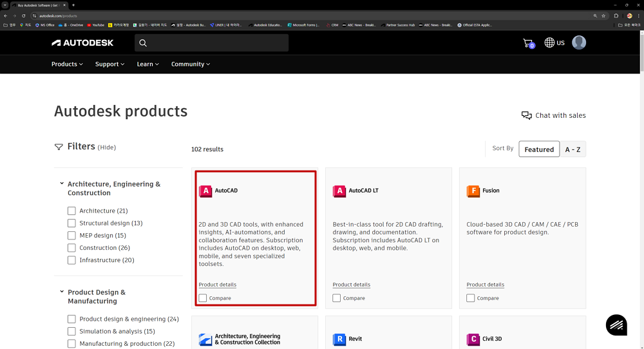Open the Chrome three-dot menu

pyautogui.click(x=639, y=16)
